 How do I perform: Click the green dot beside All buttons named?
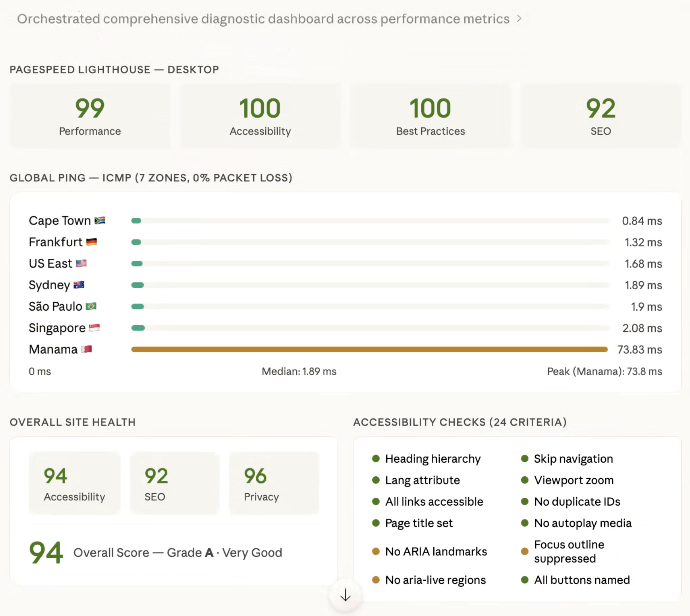tap(525, 580)
